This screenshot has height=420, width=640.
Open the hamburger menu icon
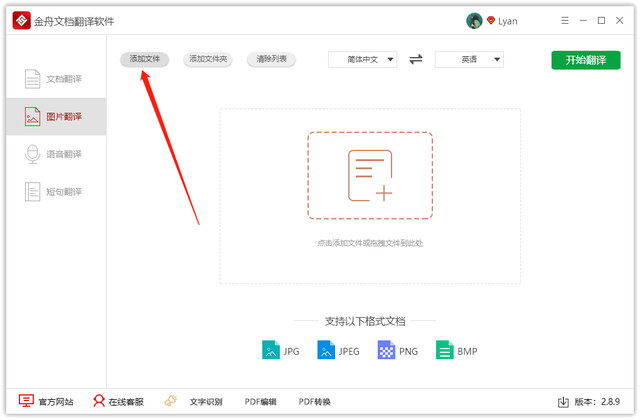(564, 20)
